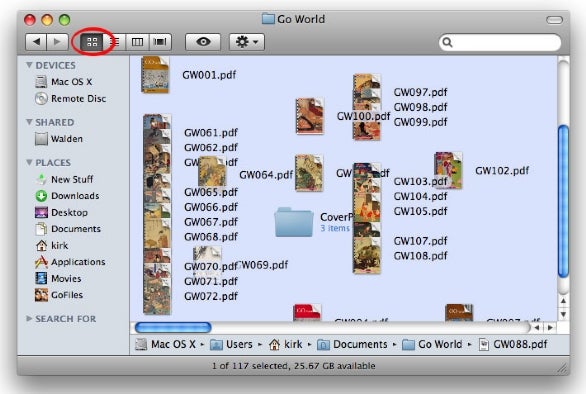Click the GW098.pdf file name

pos(420,107)
